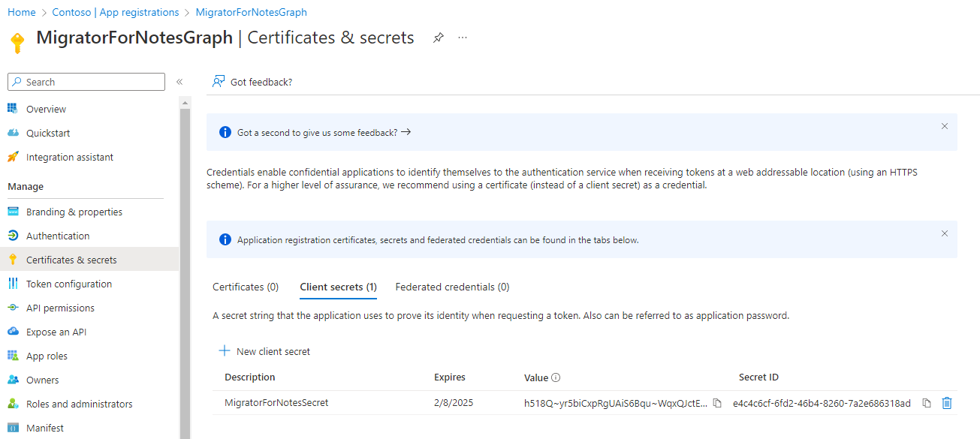Click the Value info icon
The height and width of the screenshot is (439, 980).
click(556, 377)
